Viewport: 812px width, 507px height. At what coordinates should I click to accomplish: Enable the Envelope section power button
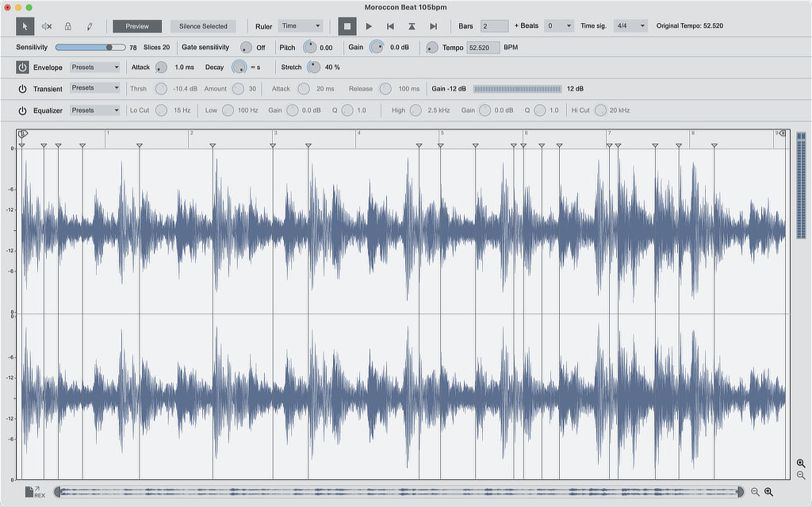[21, 67]
